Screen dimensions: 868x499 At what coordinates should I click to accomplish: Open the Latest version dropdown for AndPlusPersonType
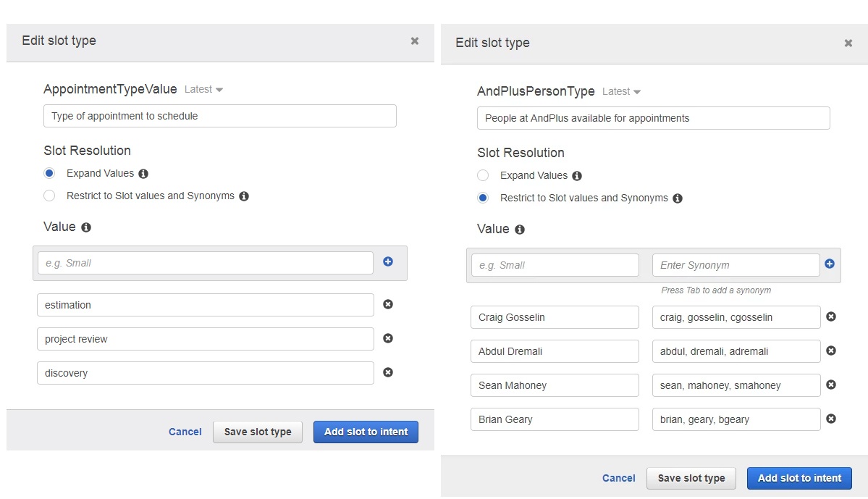[x=620, y=91]
